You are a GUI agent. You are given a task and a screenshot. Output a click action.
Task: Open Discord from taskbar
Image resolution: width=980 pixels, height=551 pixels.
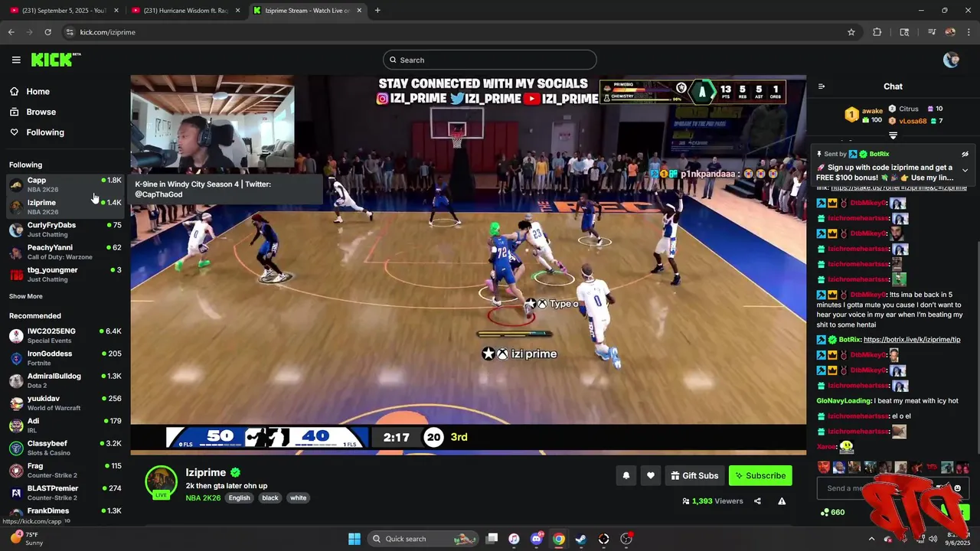pos(537,539)
